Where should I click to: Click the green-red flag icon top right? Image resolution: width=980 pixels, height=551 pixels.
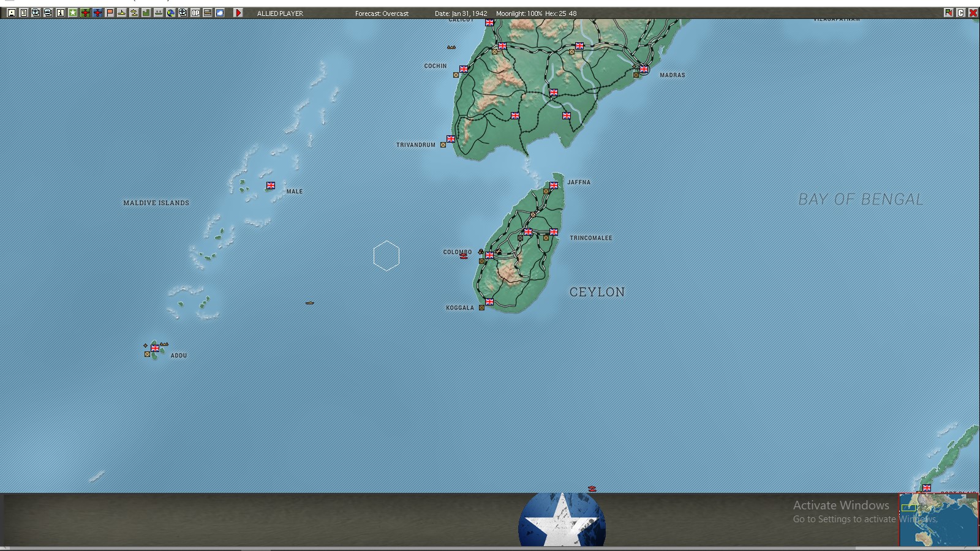click(x=948, y=13)
